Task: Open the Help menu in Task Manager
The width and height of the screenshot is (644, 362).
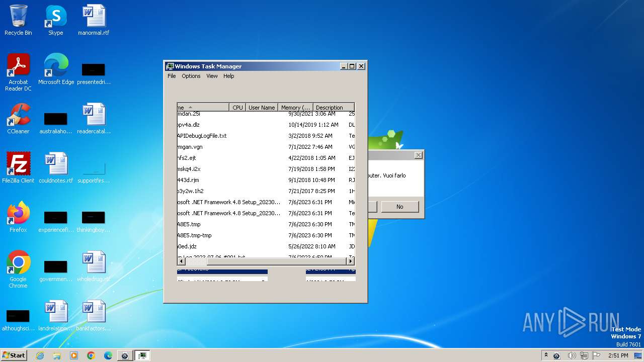Action: [229, 76]
